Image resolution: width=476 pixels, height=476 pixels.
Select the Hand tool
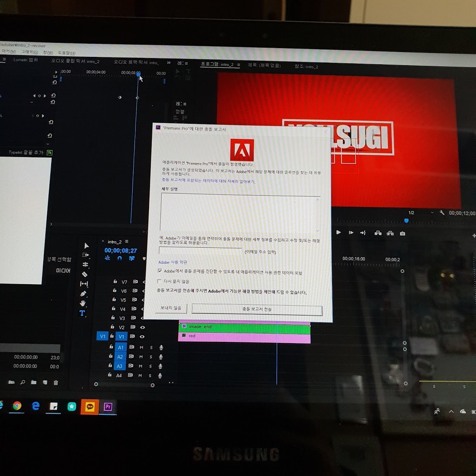coord(83,303)
